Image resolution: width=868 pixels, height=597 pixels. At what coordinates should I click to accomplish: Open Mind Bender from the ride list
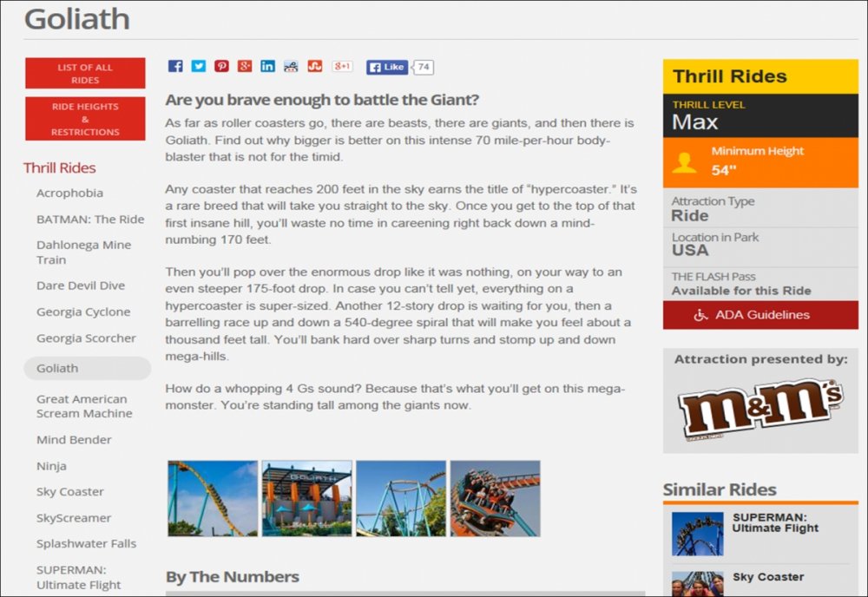coord(74,440)
